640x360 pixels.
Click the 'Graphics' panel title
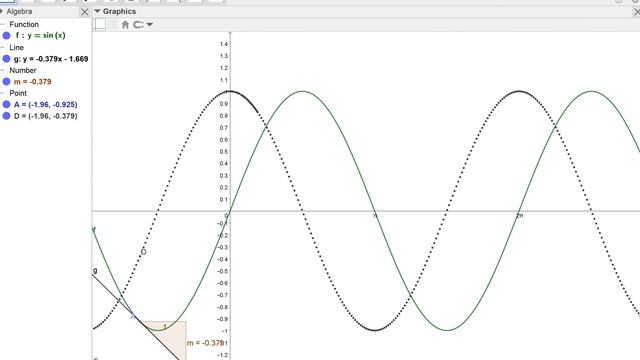(120, 11)
